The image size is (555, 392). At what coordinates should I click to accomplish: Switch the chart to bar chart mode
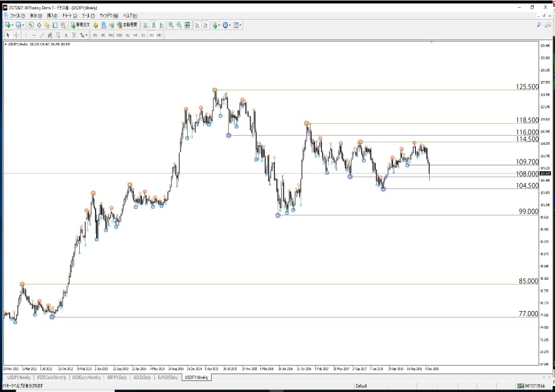click(146, 25)
